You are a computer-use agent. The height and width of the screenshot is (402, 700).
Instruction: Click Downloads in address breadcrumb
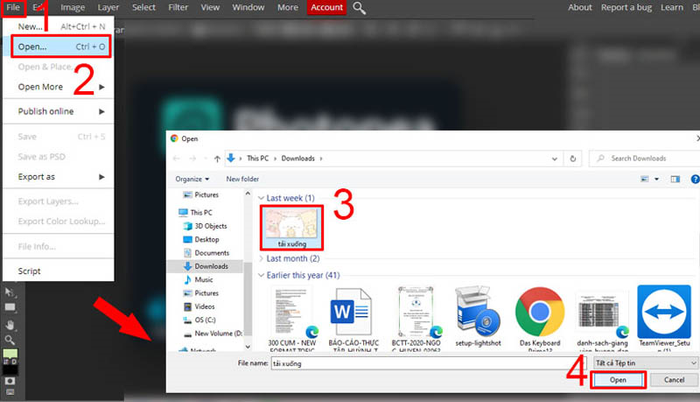coord(298,159)
